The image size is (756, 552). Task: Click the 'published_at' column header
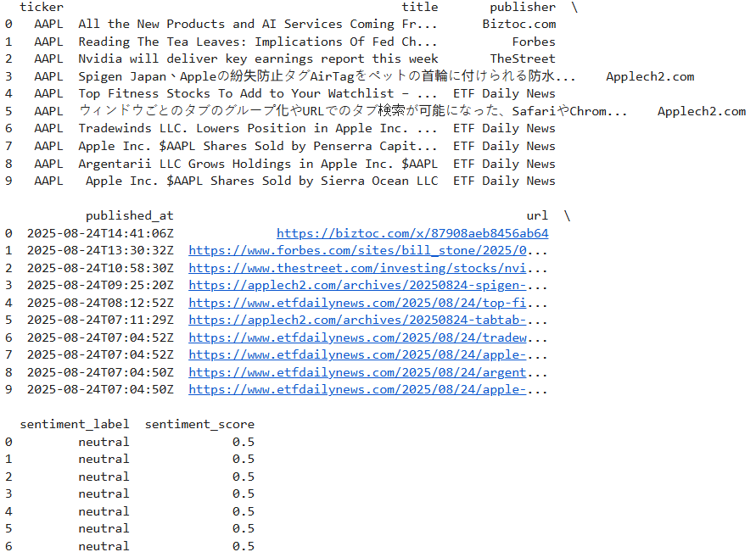tap(130, 215)
